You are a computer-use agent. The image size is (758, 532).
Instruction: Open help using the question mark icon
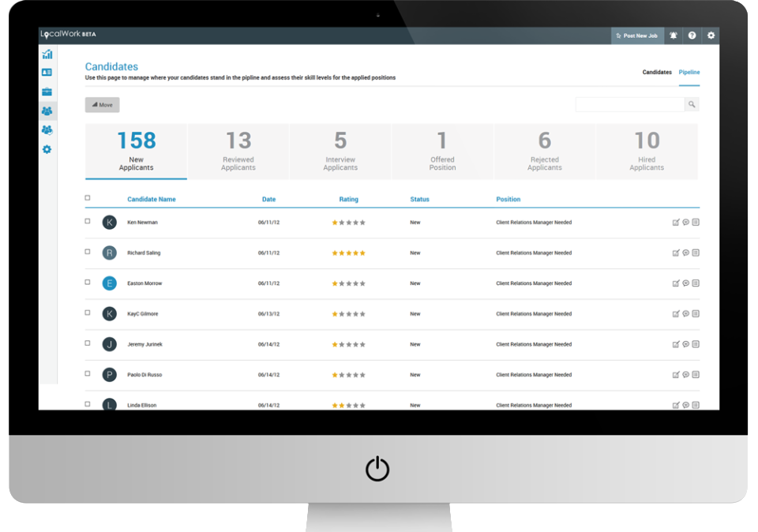[692, 35]
